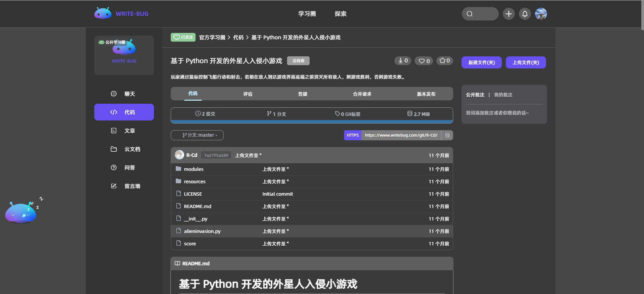Image resolution: width=644 pixels, height=294 pixels.
Task: Open the user avatar menu
Action: (x=541, y=14)
